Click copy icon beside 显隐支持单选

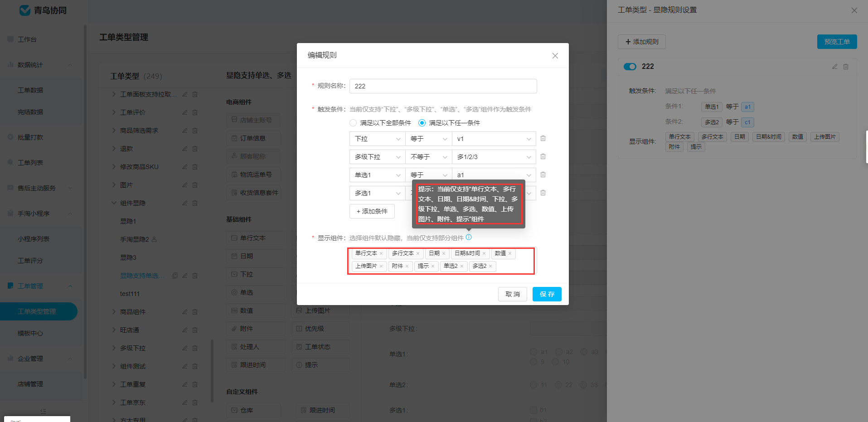click(x=175, y=276)
